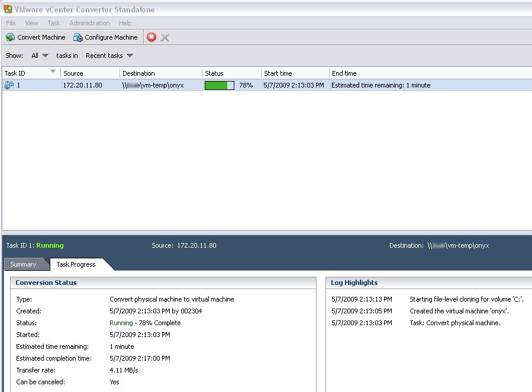Click the Convert Machine toolbar icon
The image size is (532, 392).
click(10, 37)
